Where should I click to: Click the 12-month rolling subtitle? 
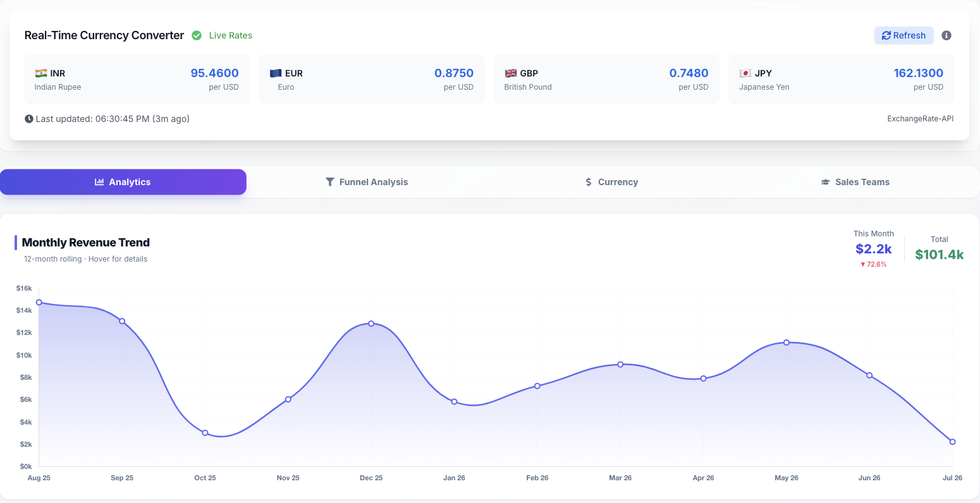pyautogui.click(x=85, y=259)
